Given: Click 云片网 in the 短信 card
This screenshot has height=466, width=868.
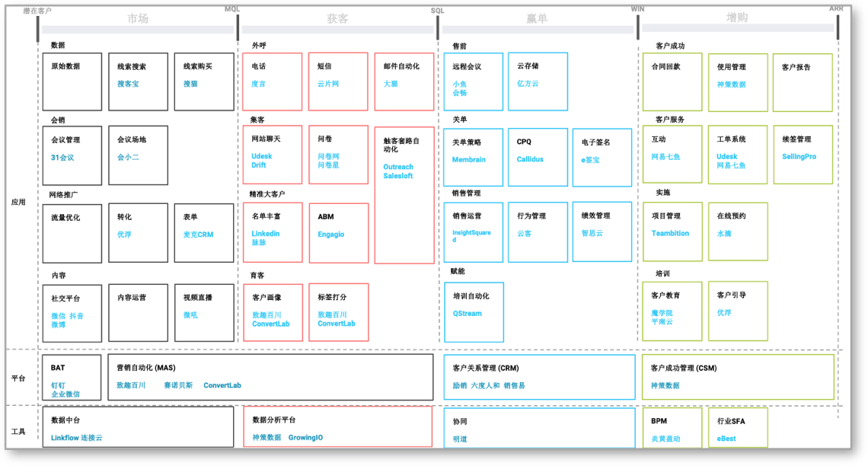Looking at the screenshot, I should (x=328, y=84).
